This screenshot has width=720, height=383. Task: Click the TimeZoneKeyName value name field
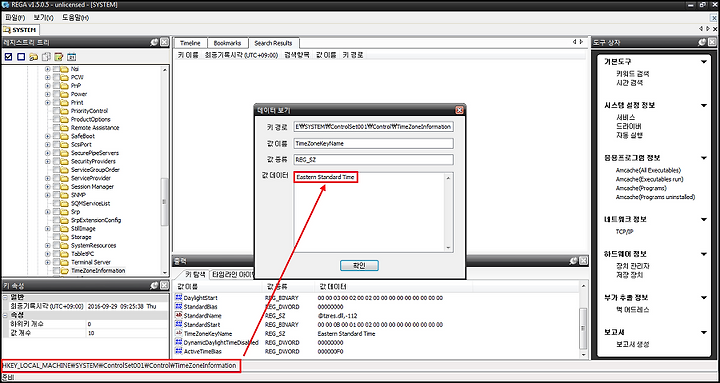[x=374, y=144]
